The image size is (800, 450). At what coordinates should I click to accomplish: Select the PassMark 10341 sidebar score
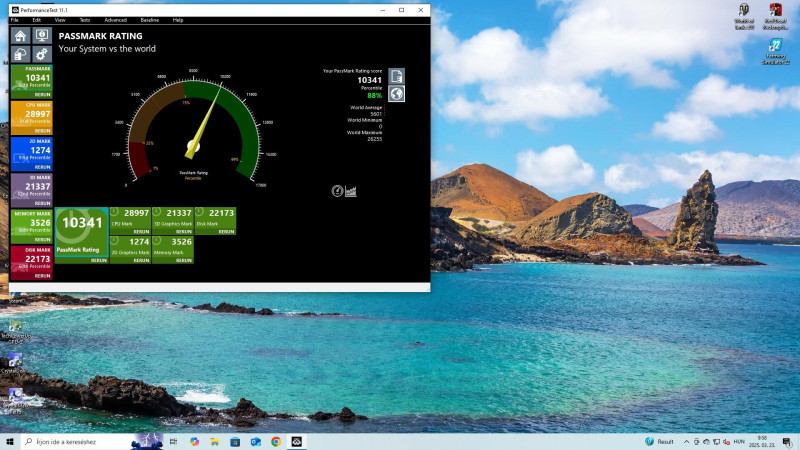[37, 78]
